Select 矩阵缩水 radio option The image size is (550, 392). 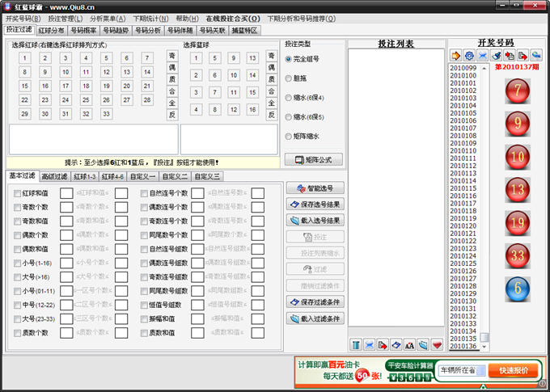tap(290, 137)
